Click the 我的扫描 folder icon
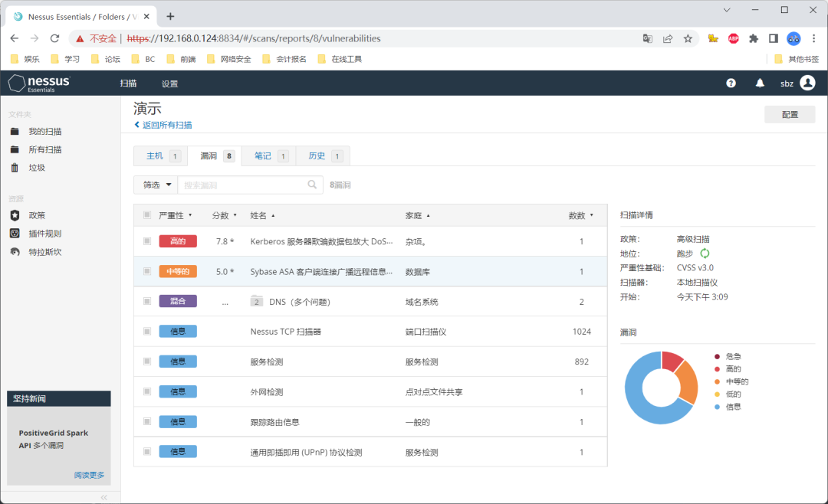Screen dimensions: 828x504 [x=15, y=132]
